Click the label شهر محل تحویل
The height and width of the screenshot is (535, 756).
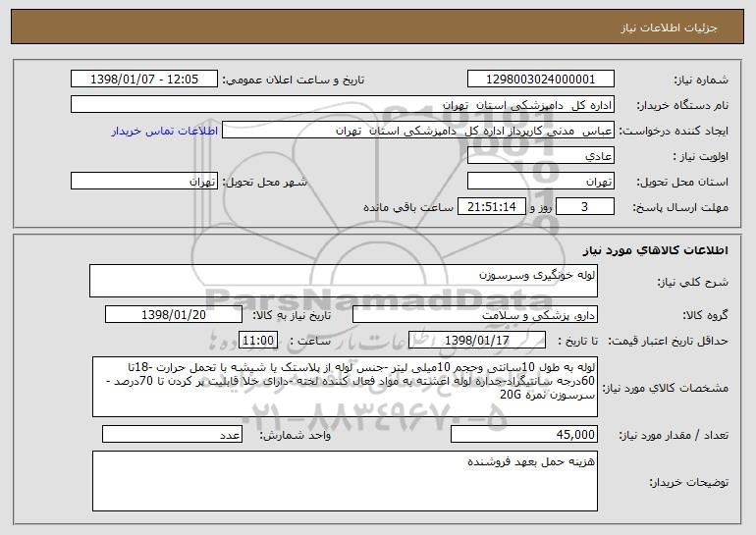(264, 182)
